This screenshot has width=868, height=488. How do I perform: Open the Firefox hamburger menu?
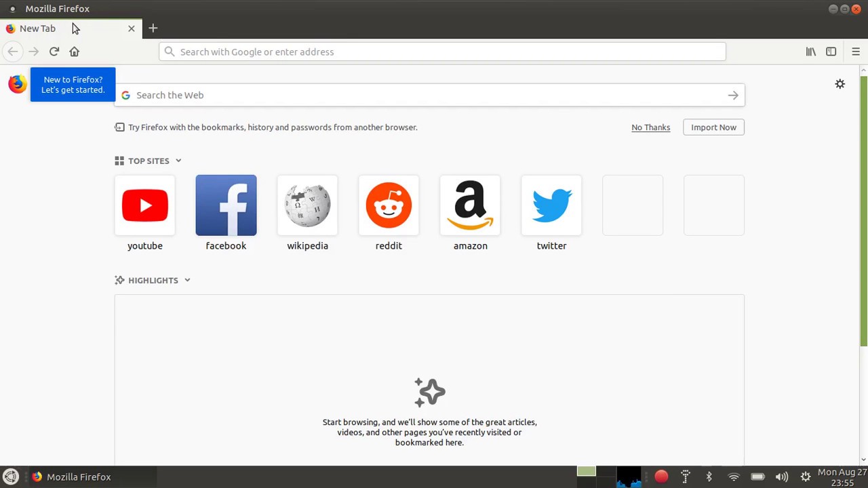(855, 52)
